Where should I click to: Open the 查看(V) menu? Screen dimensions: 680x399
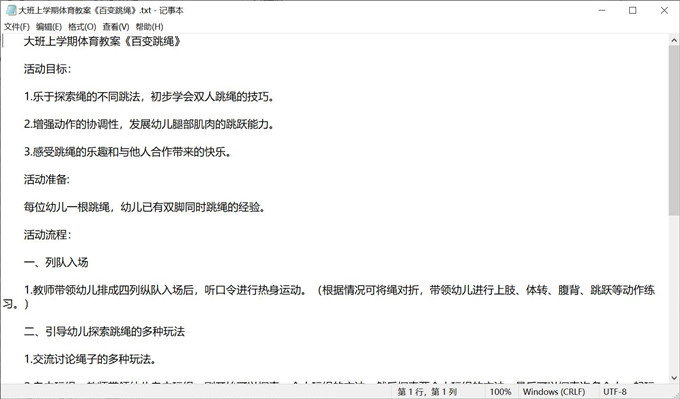click(x=116, y=27)
